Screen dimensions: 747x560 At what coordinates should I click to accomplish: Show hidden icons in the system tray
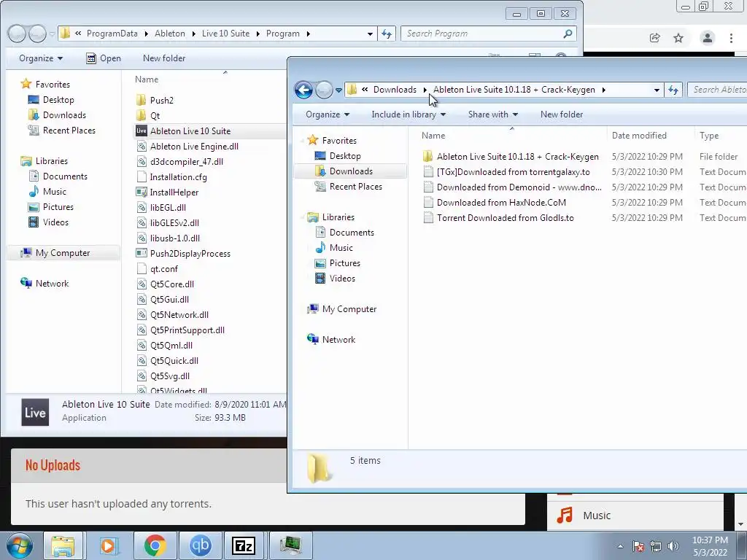(x=620, y=546)
